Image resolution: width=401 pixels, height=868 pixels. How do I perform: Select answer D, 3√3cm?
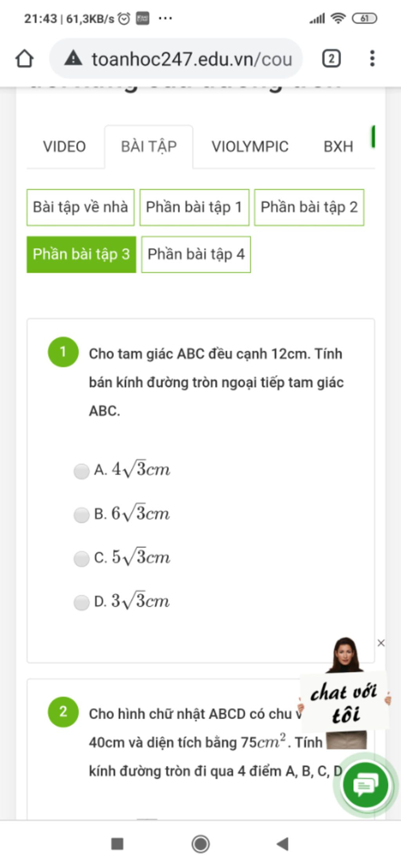[81, 603]
